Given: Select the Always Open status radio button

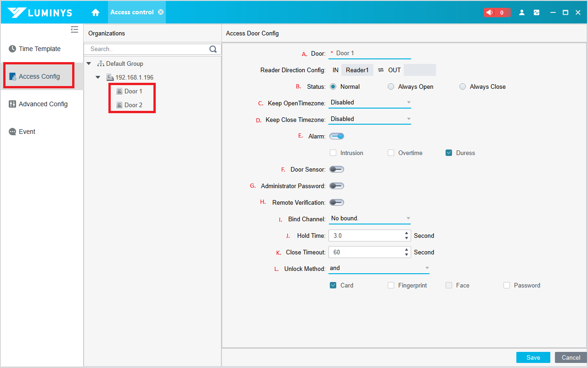Looking at the screenshot, I should click(x=391, y=86).
